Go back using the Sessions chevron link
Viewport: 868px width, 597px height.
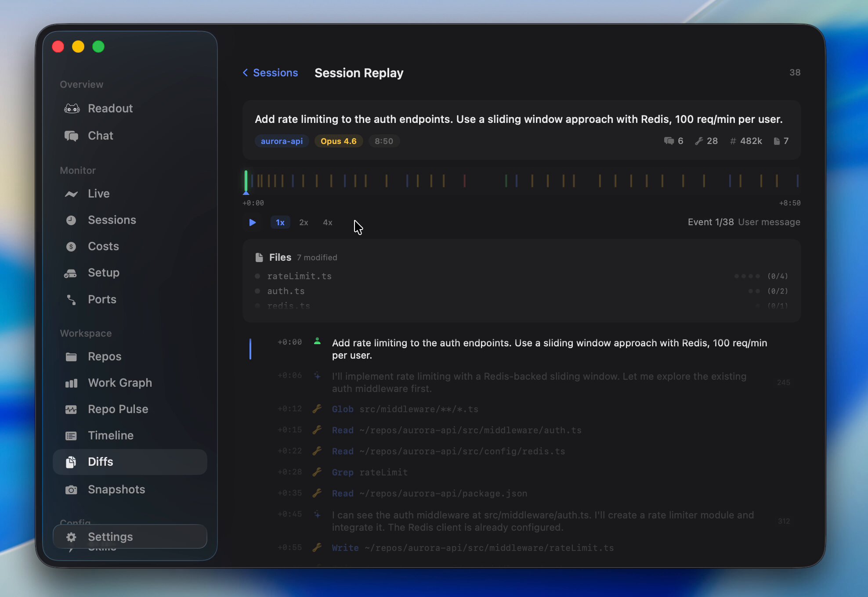270,73
